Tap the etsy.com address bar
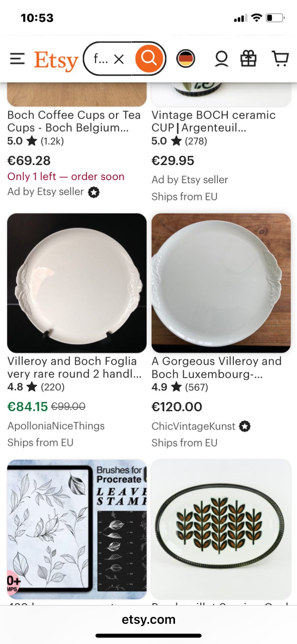Screen dimensions: 297x644 click(148, 619)
